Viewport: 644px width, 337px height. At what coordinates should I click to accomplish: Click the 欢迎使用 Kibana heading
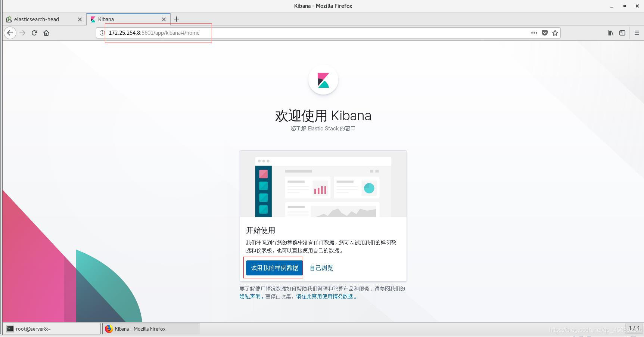[x=323, y=116]
